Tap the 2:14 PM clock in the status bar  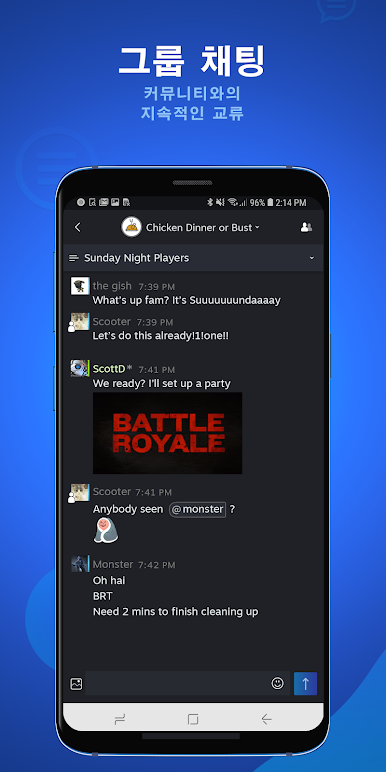291,202
